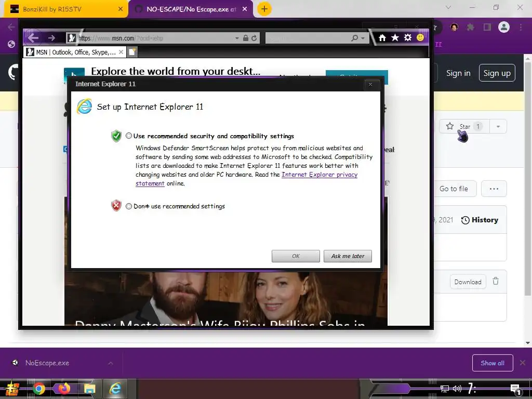Viewport: 532px width, 399px height.
Task: Click 'Show all' downloads button
Action: point(493,363)
